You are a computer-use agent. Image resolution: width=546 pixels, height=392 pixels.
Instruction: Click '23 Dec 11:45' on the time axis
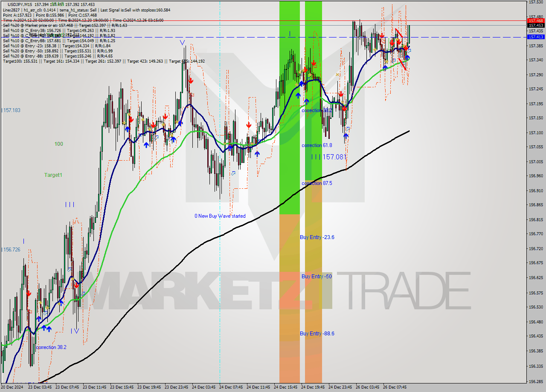[x=94, y=387]
